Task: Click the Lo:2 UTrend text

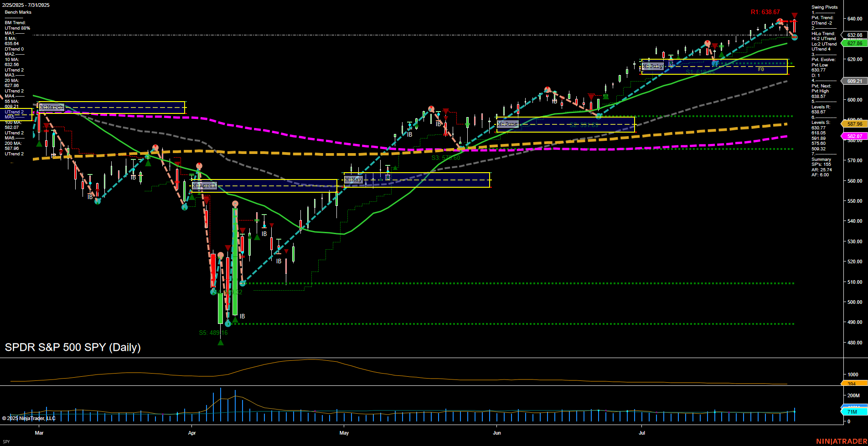Action: pyautogui.click(x=824, y=44)
